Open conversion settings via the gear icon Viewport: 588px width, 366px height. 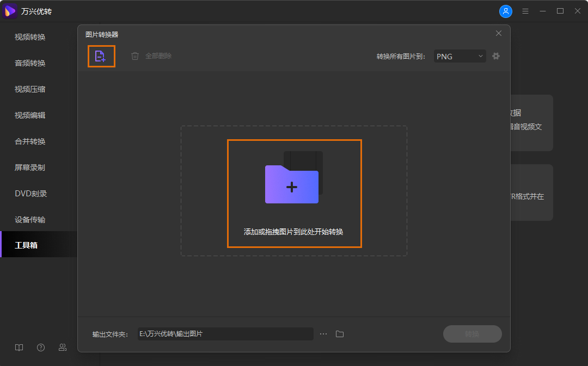pos(495,55)
